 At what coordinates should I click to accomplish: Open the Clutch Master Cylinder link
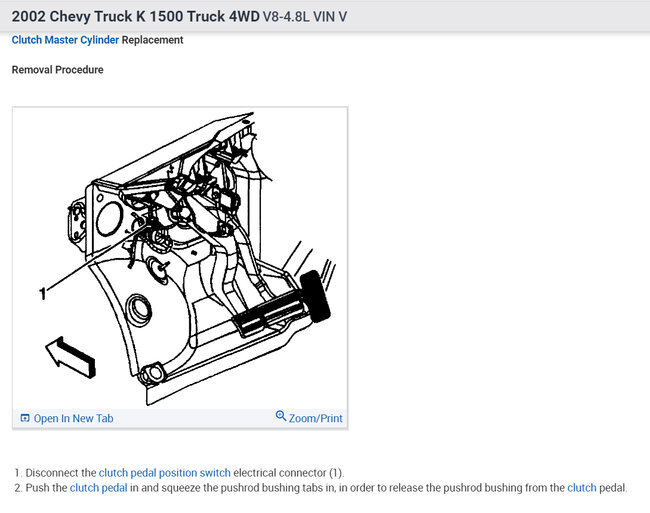click(65, 40)
